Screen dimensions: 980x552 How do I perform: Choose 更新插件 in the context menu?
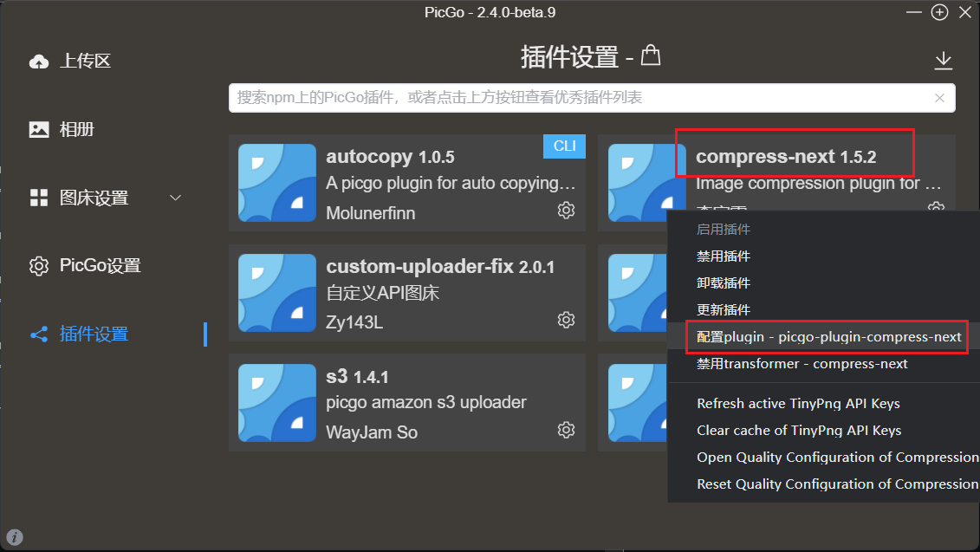[724, 310]
